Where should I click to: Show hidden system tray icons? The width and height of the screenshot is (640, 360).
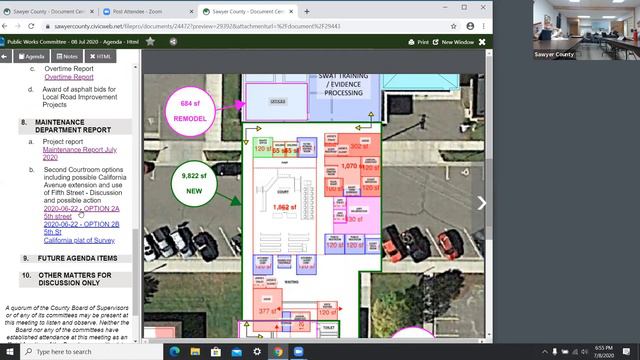tap(544, 352)
